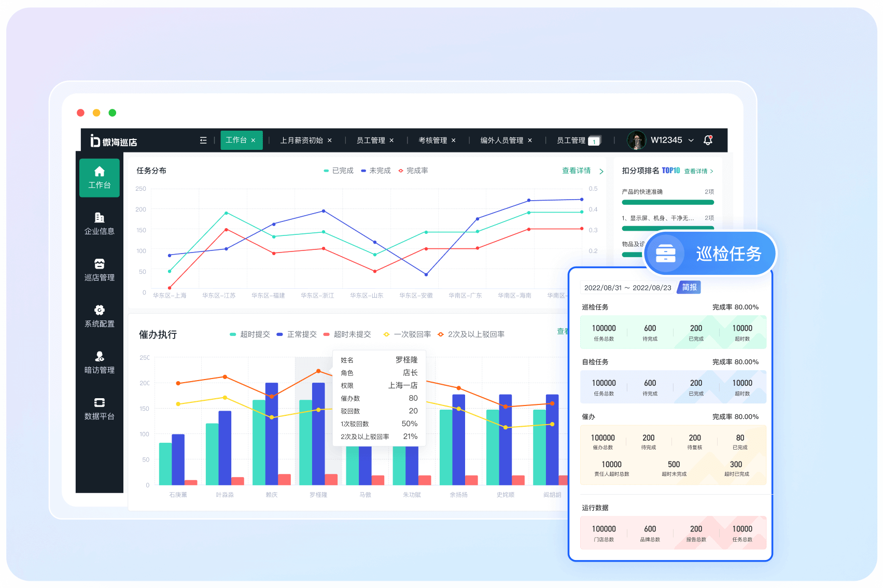The image size is (883, 588).
Task: Click the 巡检任务 floating button
Action: point(710,254)
